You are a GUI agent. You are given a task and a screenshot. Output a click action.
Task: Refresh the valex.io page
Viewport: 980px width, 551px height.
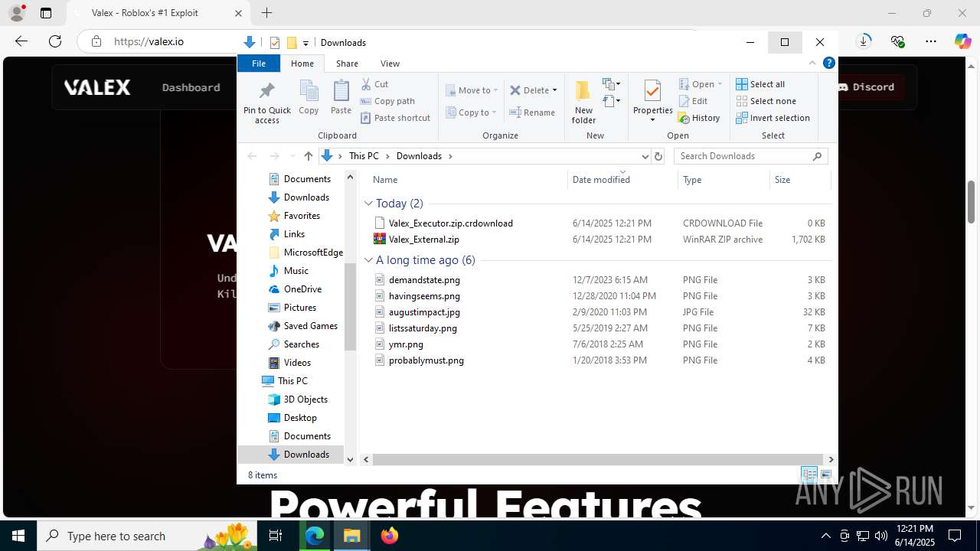55,41
